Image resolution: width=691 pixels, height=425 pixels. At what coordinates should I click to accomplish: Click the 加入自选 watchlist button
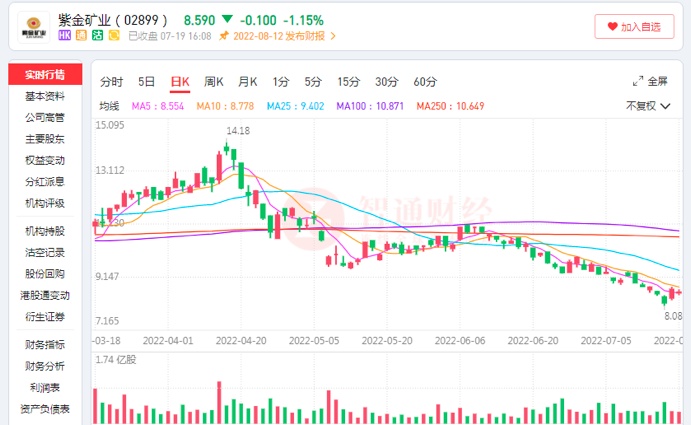click(634, 27)
